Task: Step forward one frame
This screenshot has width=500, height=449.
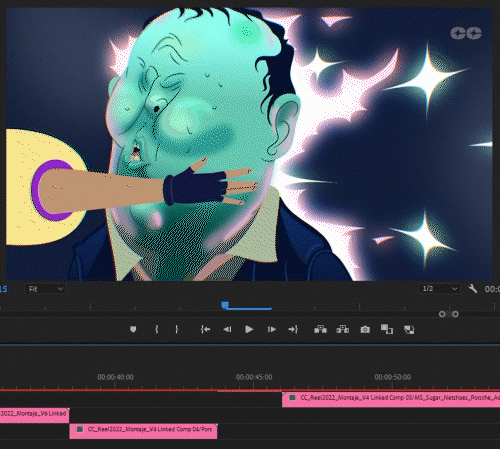Action: (272, 329)
